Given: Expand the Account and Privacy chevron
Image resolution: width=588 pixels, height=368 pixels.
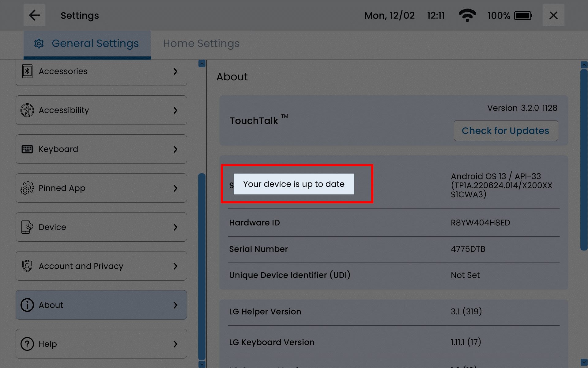Looking at the screenshot, I should coord(175,266).
